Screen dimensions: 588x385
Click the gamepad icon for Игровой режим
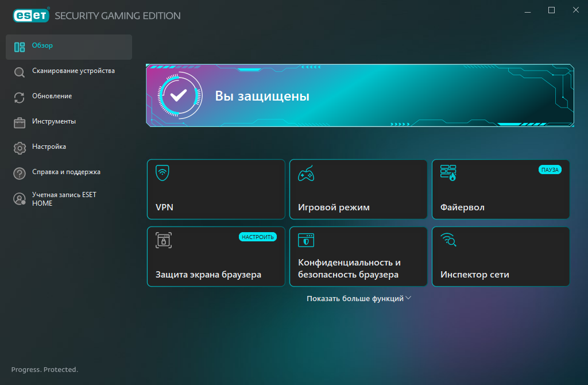coord(306,174)
